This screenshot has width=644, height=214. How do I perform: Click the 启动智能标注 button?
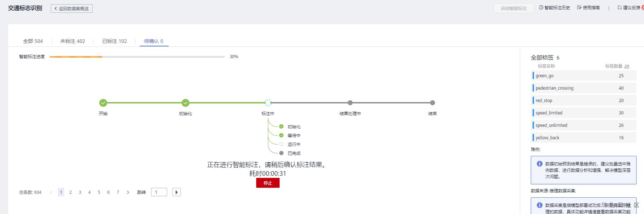pyautogui.click(x=514, y=8)
